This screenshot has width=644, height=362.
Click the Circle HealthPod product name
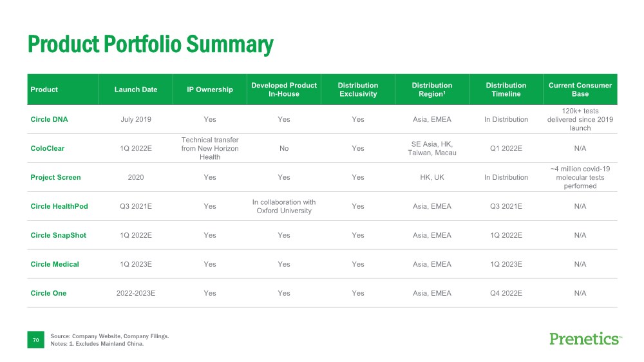coord(59,206)
